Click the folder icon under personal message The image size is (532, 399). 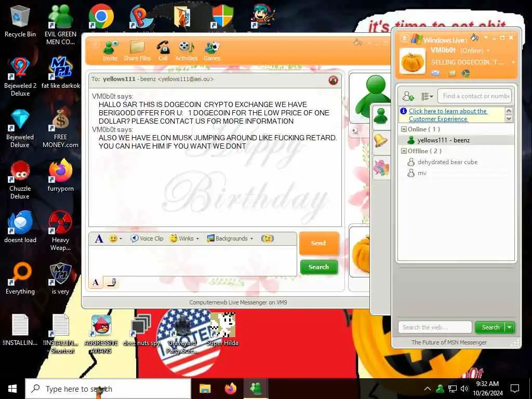point(451,73)
